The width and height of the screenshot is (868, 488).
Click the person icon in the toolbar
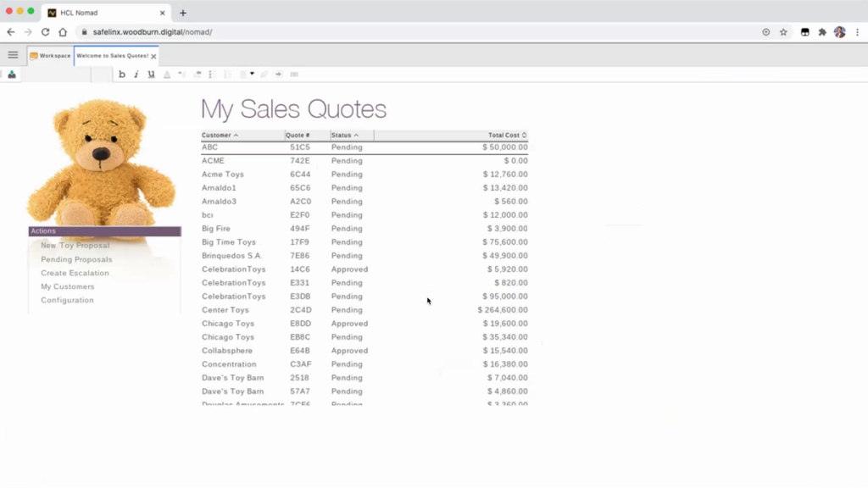(x=12, y=75)
